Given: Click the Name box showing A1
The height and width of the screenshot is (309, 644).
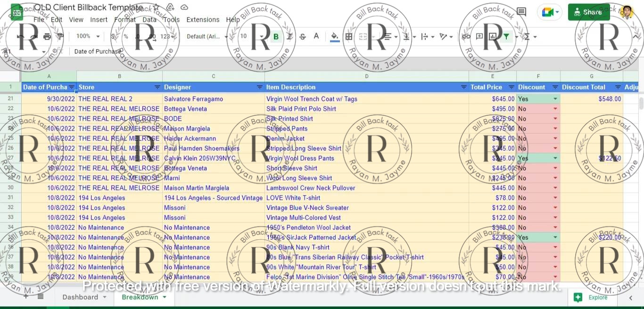Looking at the screenshot, I should coord(25,51).
